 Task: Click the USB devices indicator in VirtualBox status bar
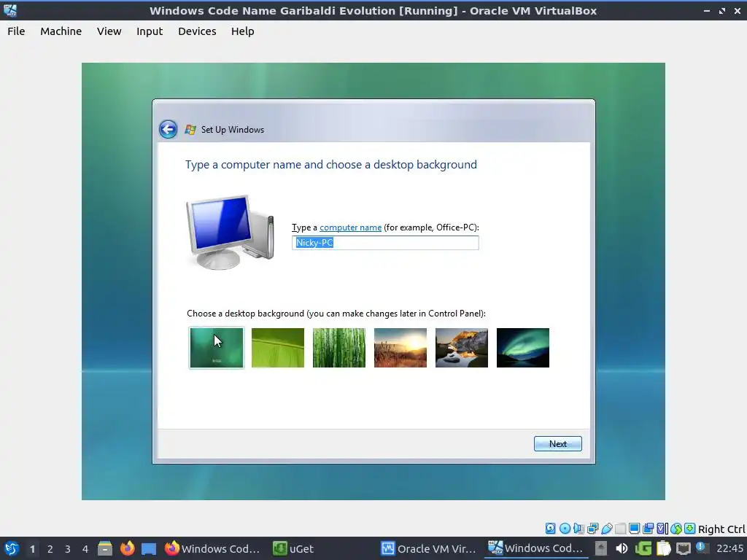click(x=606, y=528)
